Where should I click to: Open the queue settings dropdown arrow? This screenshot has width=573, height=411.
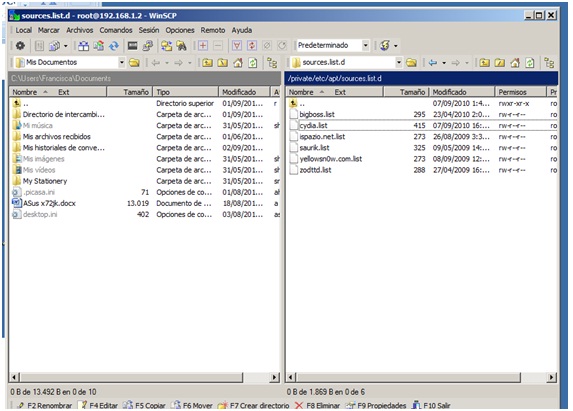(x=66, y=46)
